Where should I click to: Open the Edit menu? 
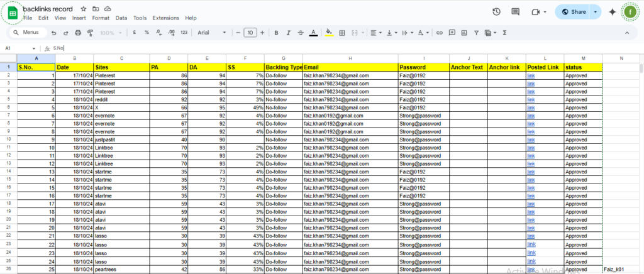click(x=43, y=18)
